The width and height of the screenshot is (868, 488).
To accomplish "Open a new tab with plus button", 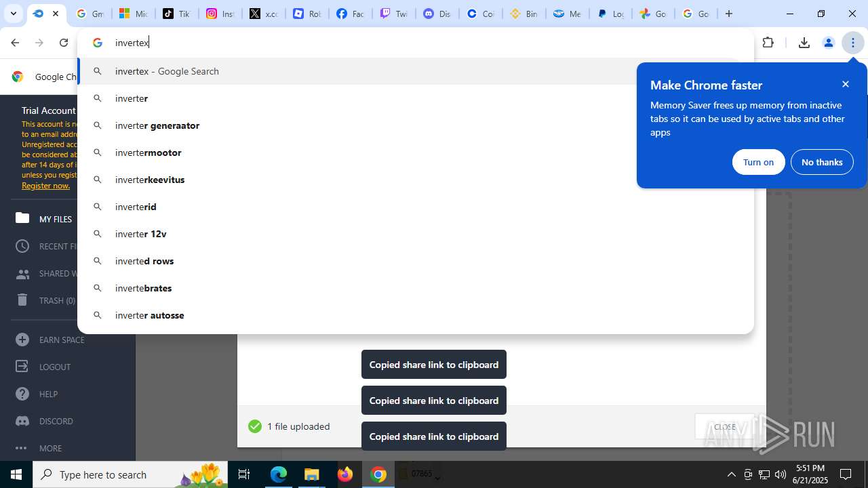I will point(729,14).
